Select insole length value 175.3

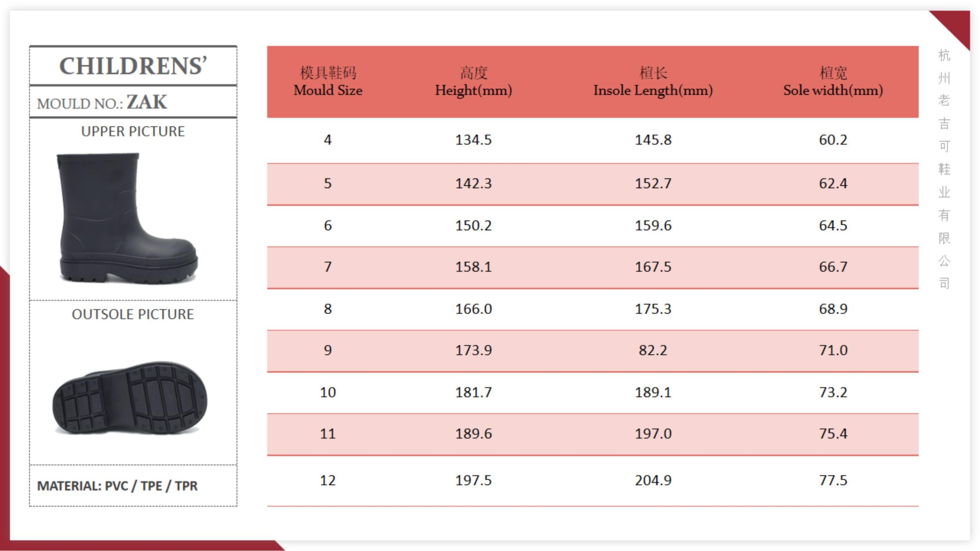653,309
